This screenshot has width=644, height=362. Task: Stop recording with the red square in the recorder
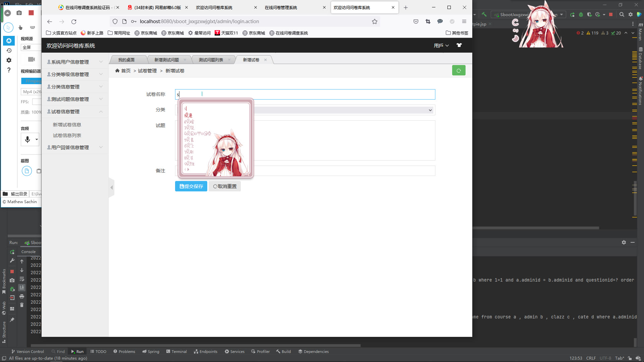click(31, 13)
